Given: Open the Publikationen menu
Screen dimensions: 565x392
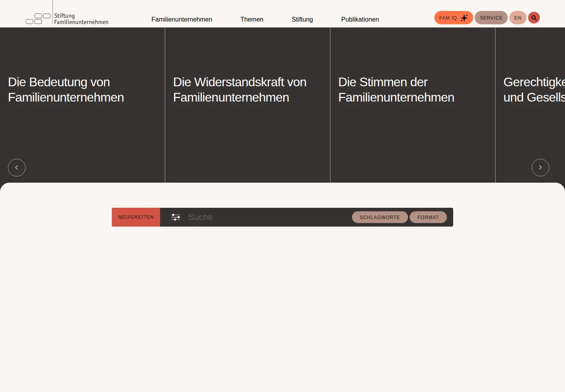Looking at the screenshot, I should [x=360, y=19].
